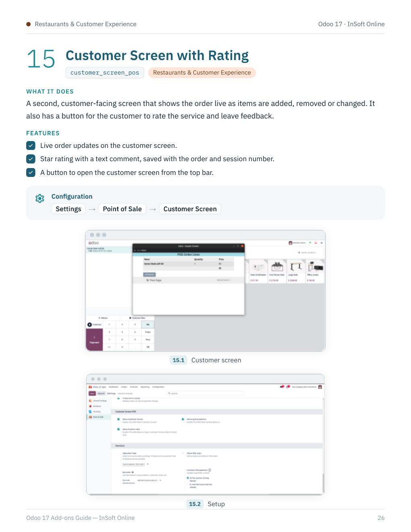
Task: Open the Reporting menu in the Setup screenshot
Action: tap(145, 387)
